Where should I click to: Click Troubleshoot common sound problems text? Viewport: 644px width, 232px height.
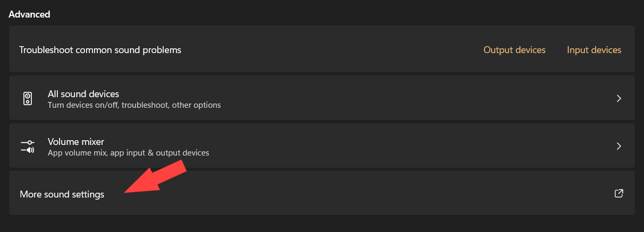[x=100, y=50]
